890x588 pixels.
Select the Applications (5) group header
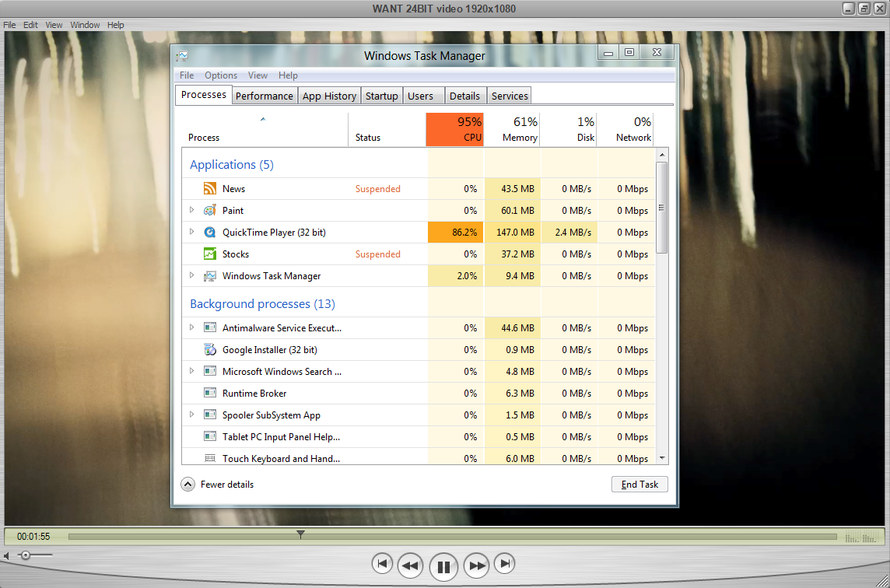232,165
